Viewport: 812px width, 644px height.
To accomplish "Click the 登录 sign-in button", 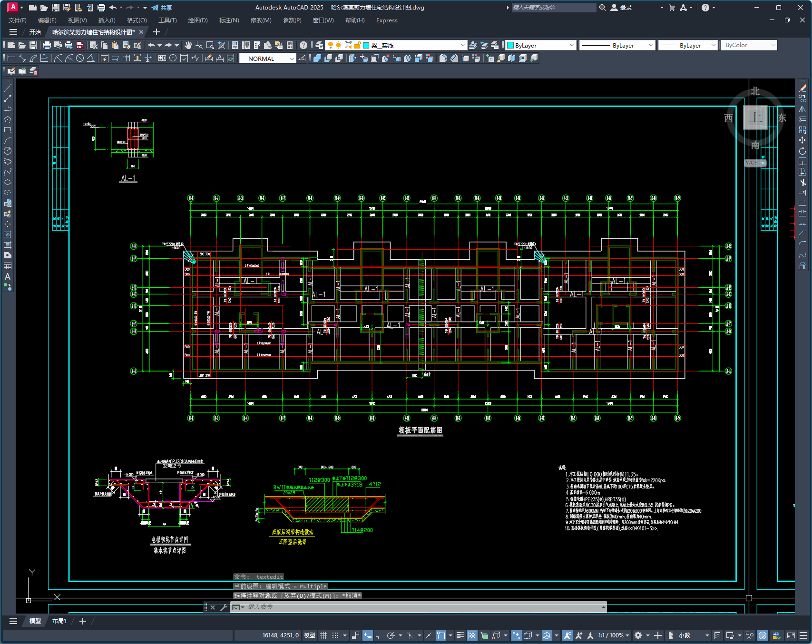I will tap(621, 8).
